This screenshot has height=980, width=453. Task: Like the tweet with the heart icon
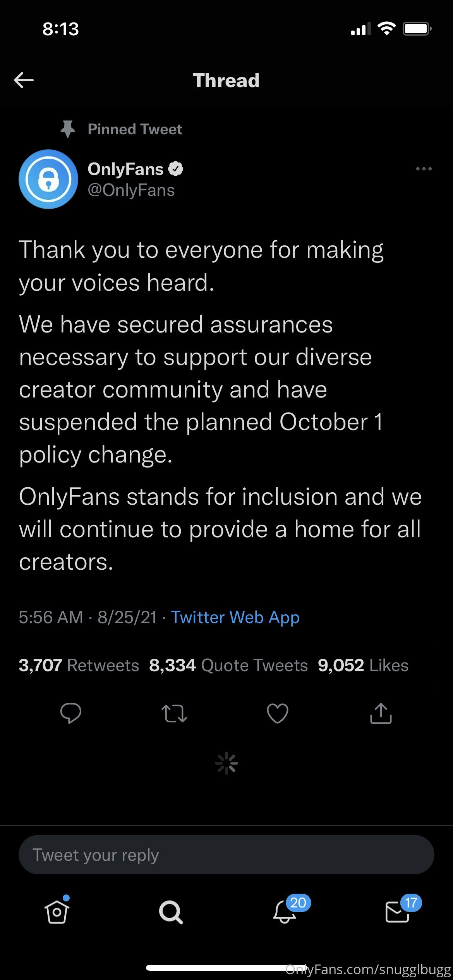[278, 713]
